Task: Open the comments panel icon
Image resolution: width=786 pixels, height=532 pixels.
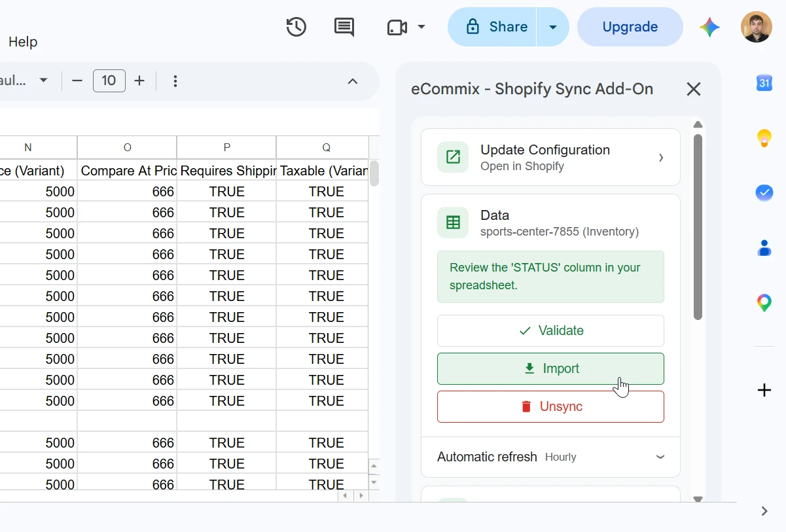Action: click(344, 27)
